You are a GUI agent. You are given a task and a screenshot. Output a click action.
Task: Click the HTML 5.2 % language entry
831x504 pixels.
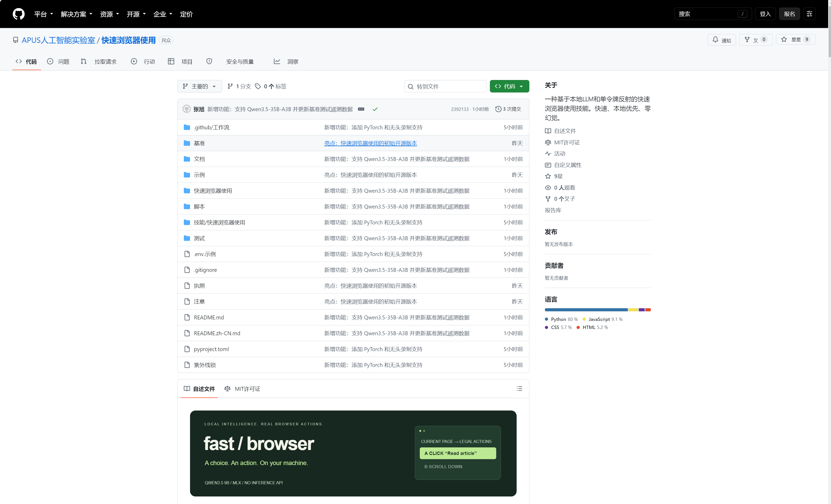(x=593, y=327)
